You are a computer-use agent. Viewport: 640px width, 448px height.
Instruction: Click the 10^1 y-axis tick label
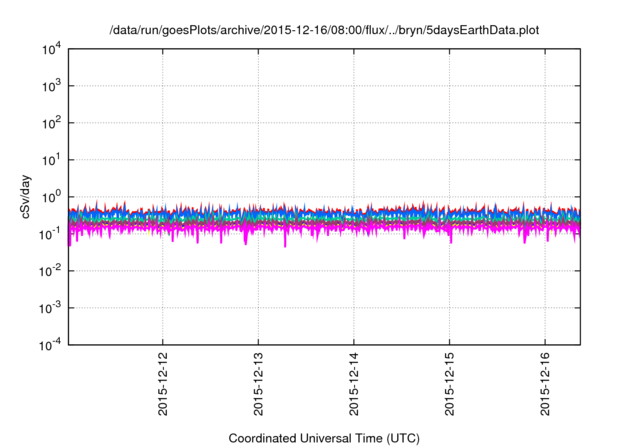point(51,160)
